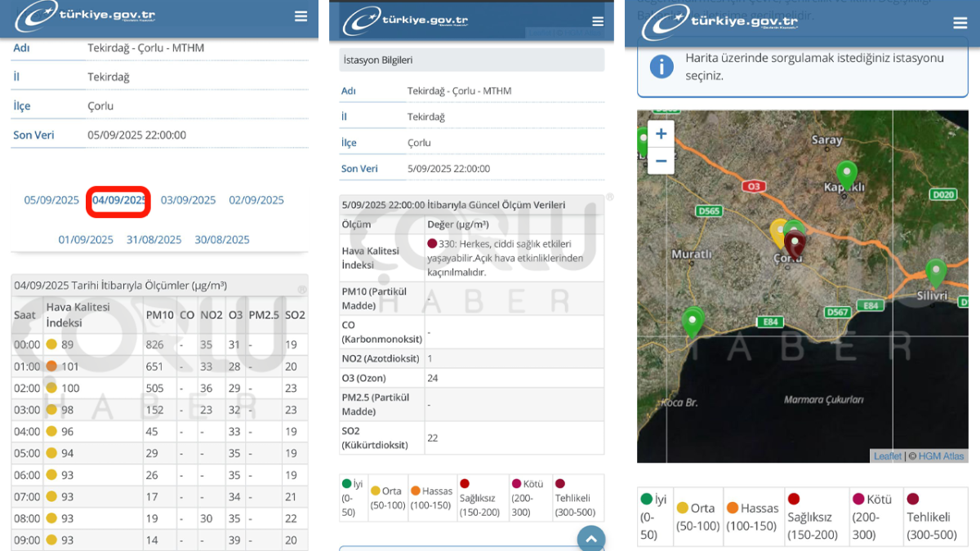Open hamburger menu in left panel
Image resolution: width=980 pixels, height=551 pixels.
point(301,16)
